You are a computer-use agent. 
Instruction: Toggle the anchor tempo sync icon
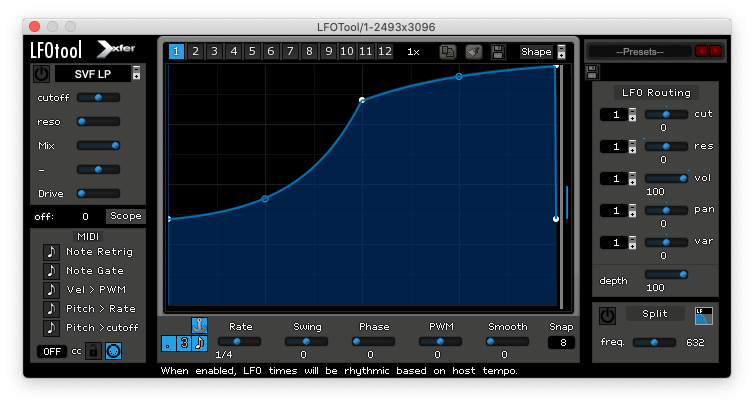[199, 325]
